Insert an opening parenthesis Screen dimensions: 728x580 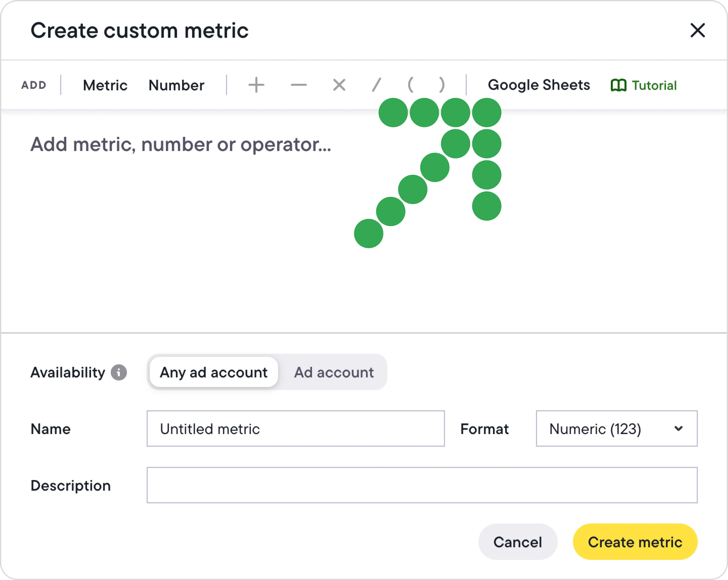(410, 85)
